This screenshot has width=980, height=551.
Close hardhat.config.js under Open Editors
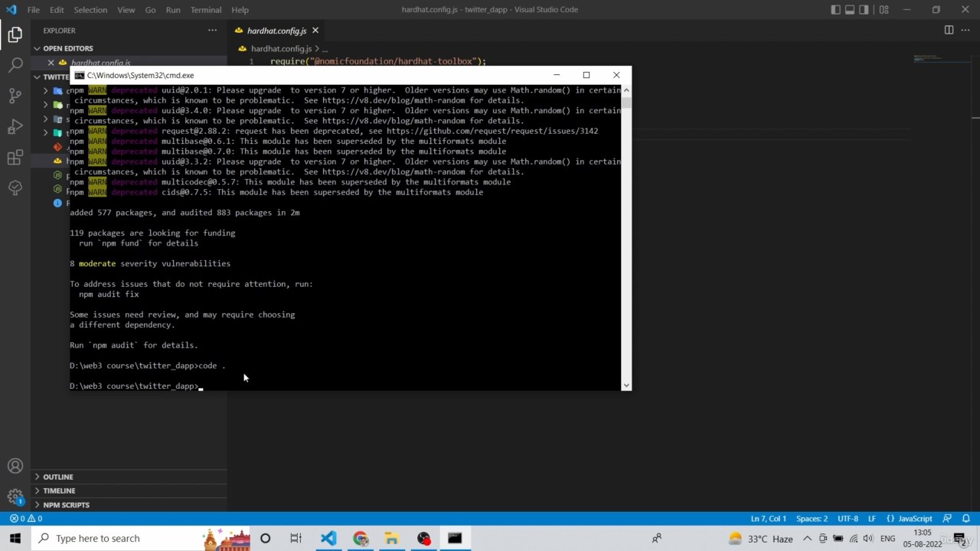51,63
